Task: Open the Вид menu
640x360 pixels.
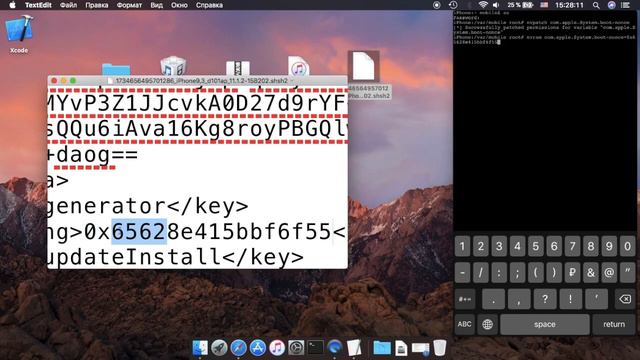Action: coord(156,5)
